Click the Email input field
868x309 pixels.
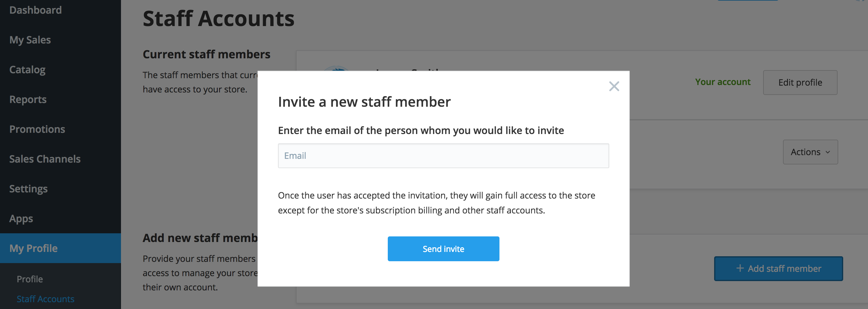click(x=443, y=156)
